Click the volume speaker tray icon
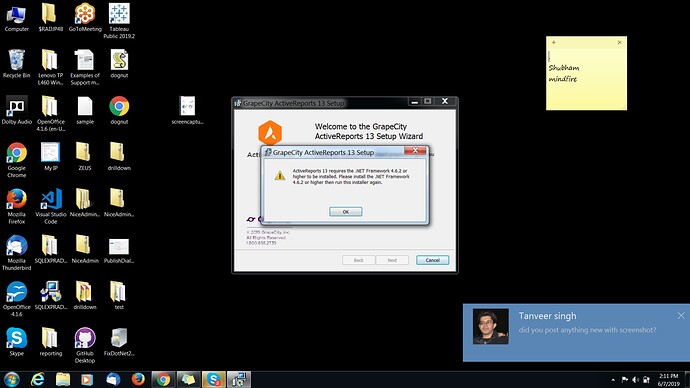Image resolution: width=690 pixels, height=388 pixels. point(635,380)
